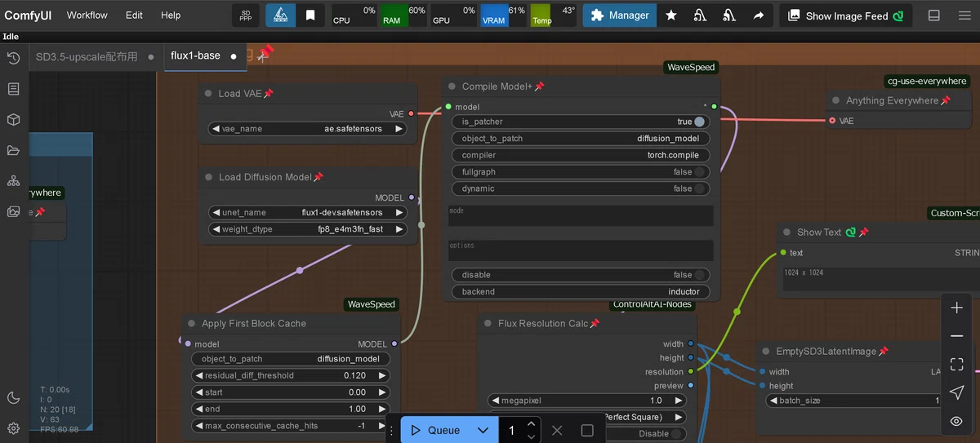Toggle link visibility eye icon

pyautogui.click(x=956, y=421)
